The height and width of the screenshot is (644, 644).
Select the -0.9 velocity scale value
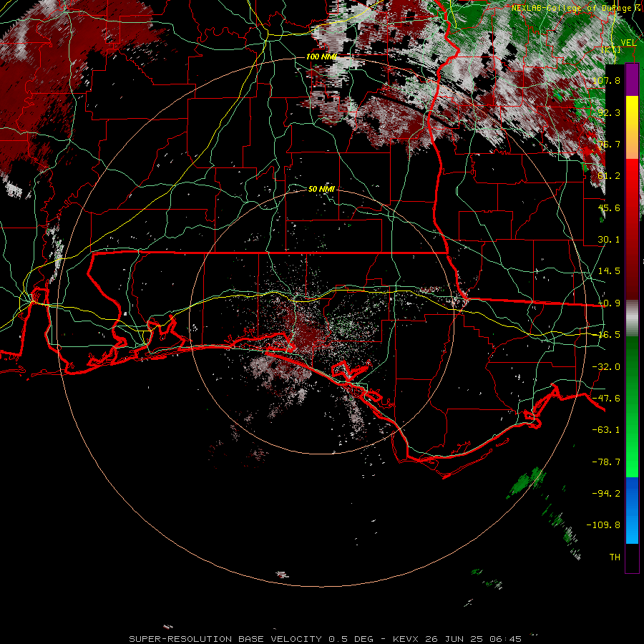click(609, 303)
